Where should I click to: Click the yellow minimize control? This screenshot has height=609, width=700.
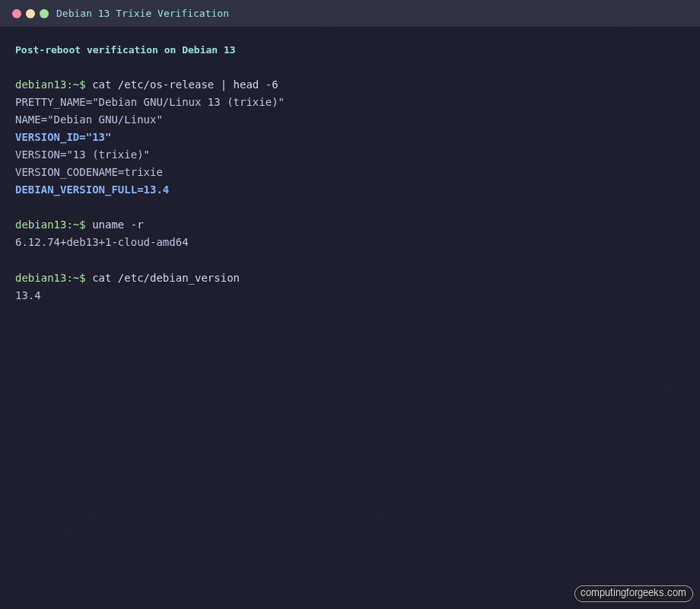tap(30, 13)
